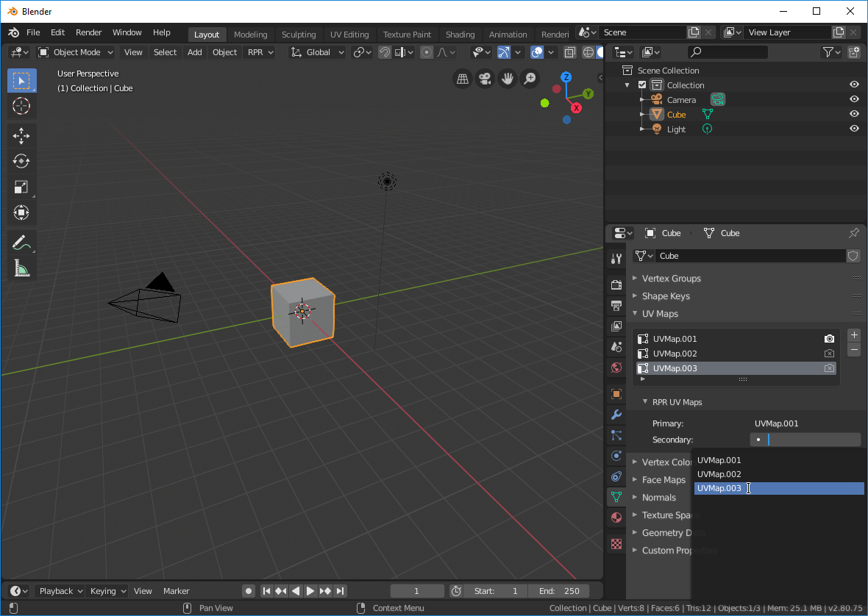The image size is (868, 616).
Task: Open the Texture properties tab
Action: click(616, 544)
